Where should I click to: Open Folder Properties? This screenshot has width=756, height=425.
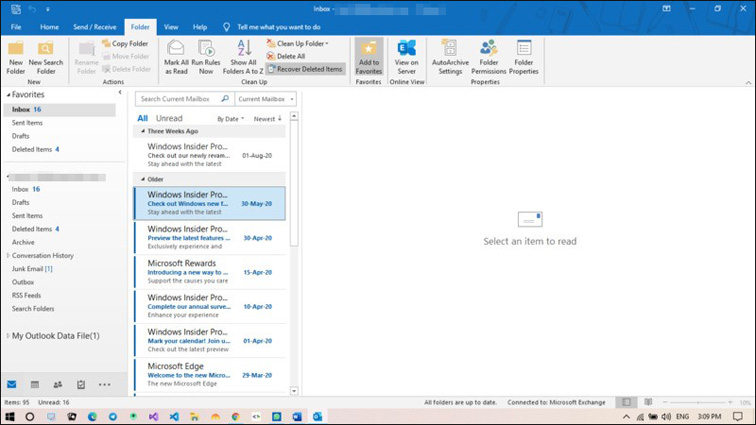click(x=524, y=57)
